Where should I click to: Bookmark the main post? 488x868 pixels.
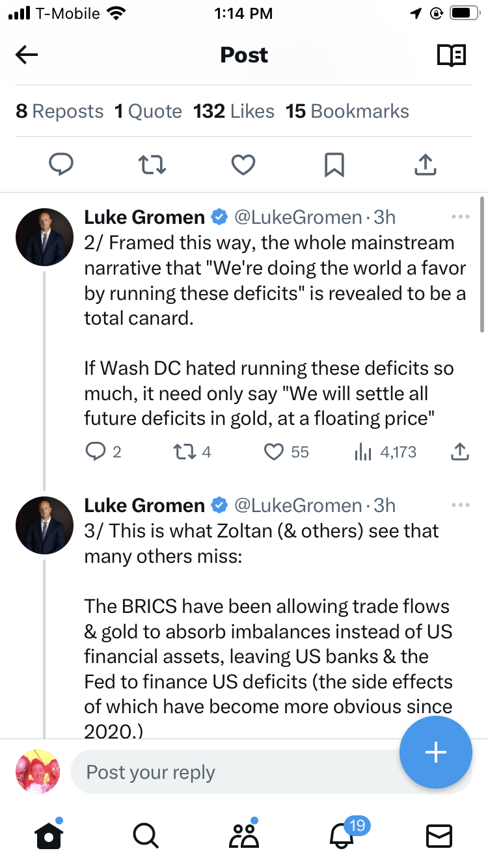coord(334,165)
